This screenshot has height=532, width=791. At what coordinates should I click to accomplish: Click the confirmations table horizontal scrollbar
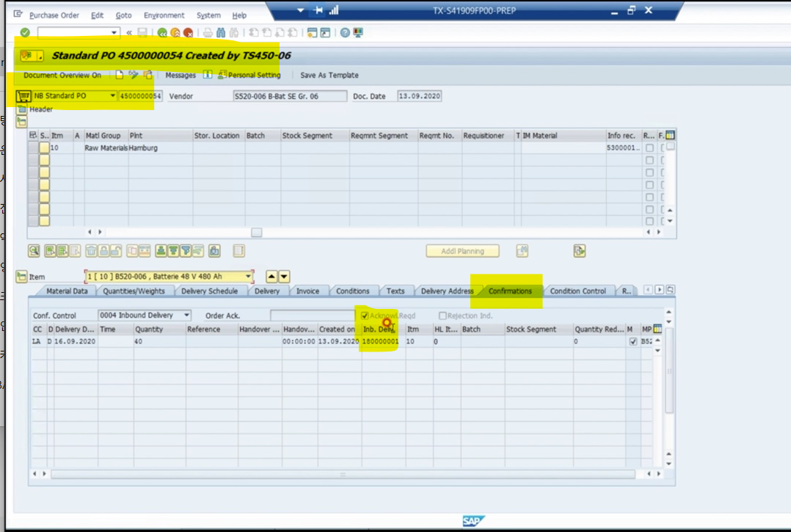click(x=343, y=474)
